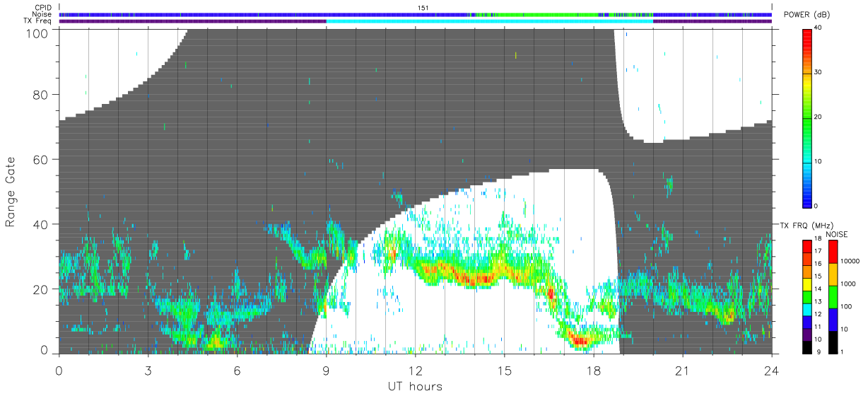Click the y-axis tick label 20
This screenshot has width=868, height=401.
(x=42, y=289)
